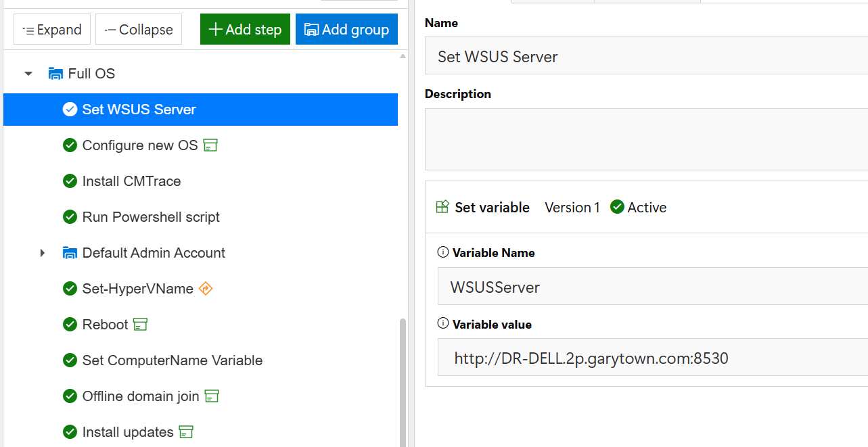Click the scrollbar up arrow of step list
Viewport: 868px width, 447px height.
(x=403, y=56)
